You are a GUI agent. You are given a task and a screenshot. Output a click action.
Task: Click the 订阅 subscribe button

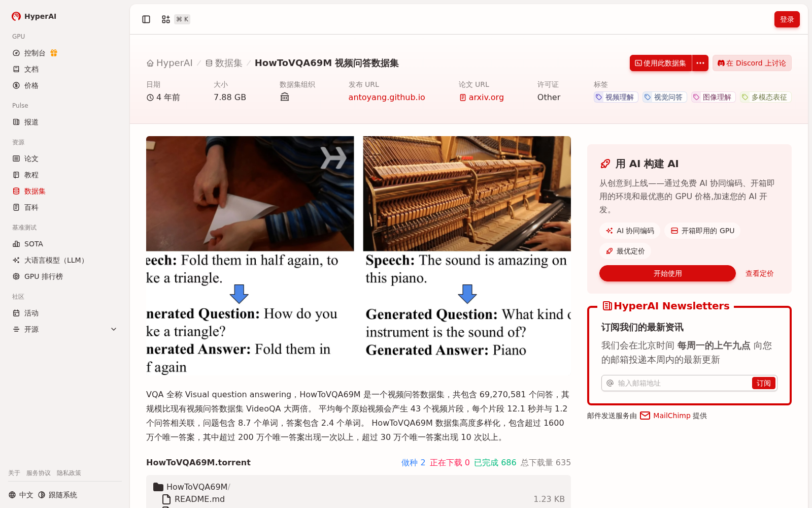click(x=764, y=383)
